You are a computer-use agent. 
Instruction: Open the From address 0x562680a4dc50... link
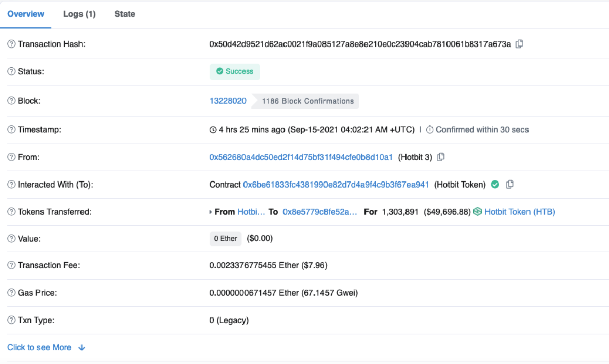point(301,157)
